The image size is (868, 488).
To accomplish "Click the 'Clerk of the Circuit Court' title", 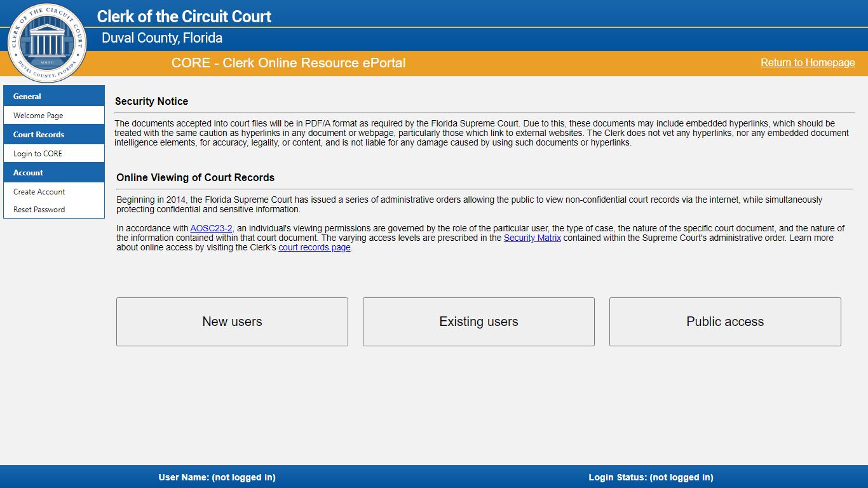I will click(x=184, y=17).
